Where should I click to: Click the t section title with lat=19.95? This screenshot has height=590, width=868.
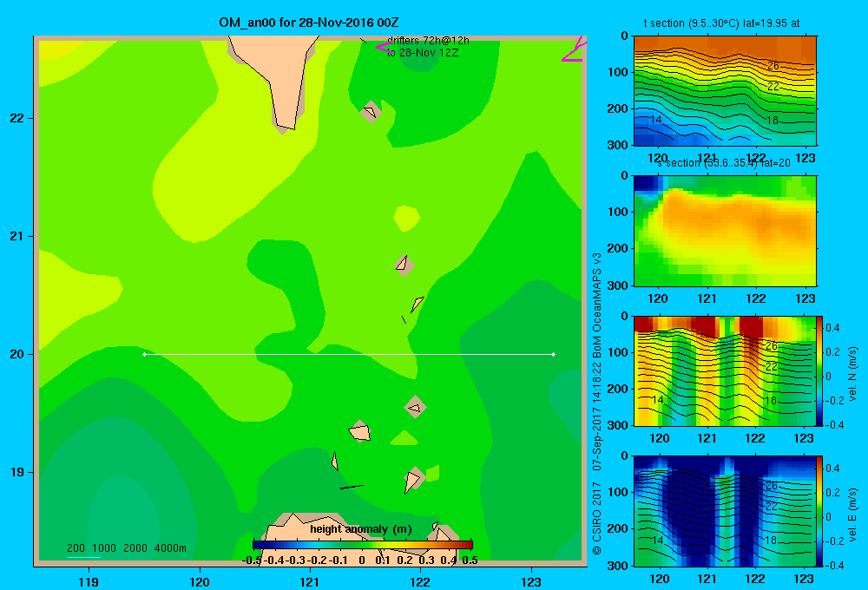coord(721,23)
